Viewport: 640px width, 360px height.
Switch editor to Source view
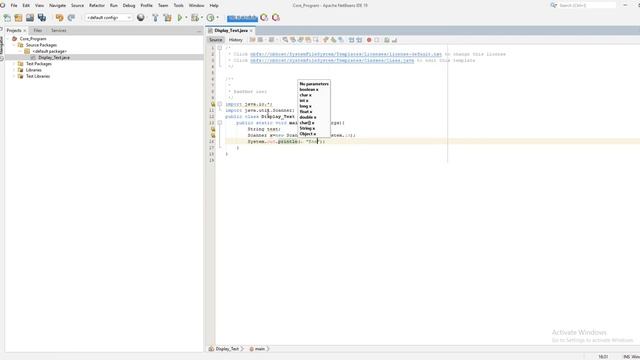point(216,40)
